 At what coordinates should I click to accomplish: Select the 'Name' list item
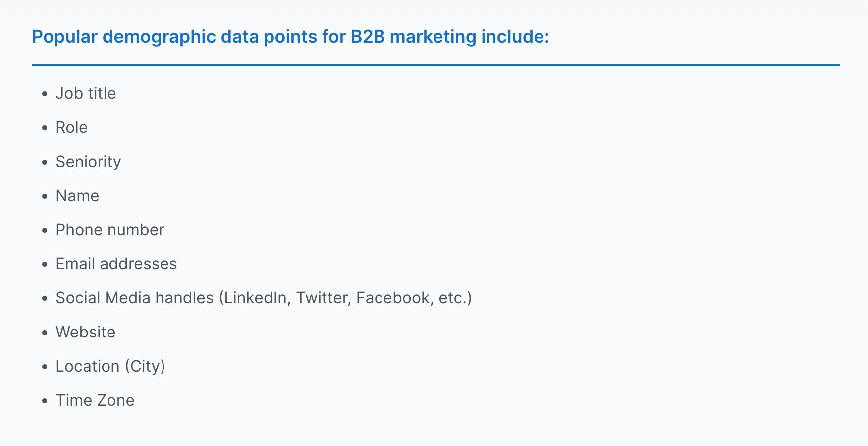tap(77, 196)
